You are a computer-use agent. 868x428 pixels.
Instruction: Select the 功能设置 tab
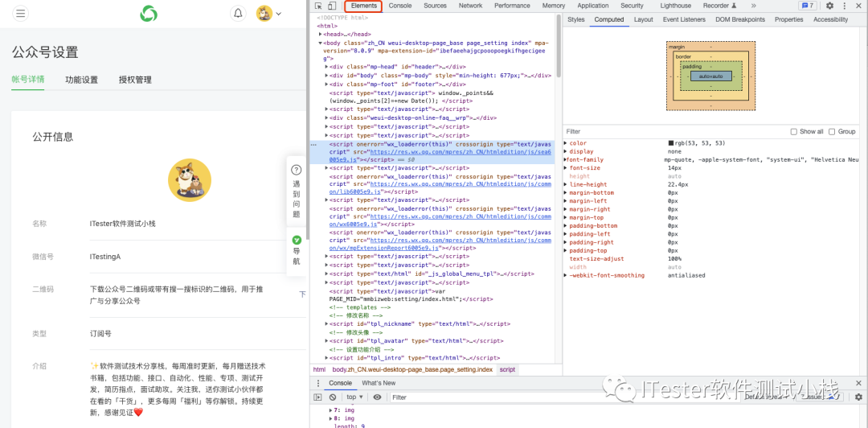click(81, 80)
